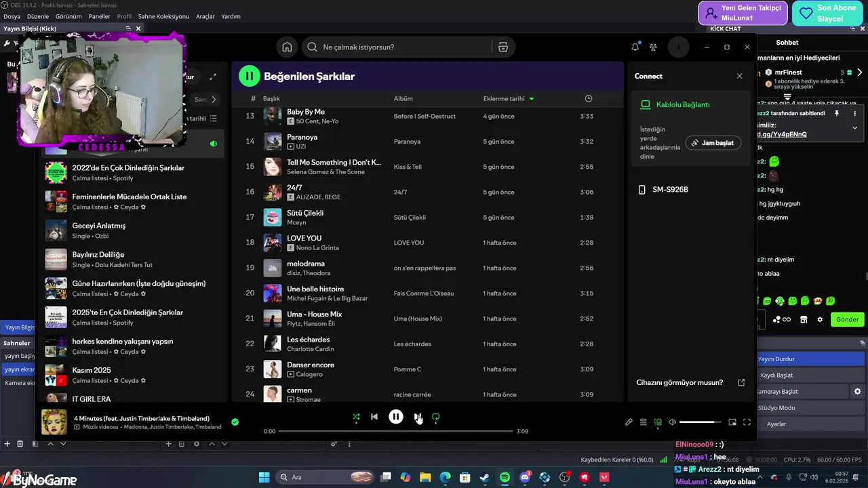Select the track Paranoya by UZI
The width and height of the screenshot is (868, 488).
(x=427, y=141)
